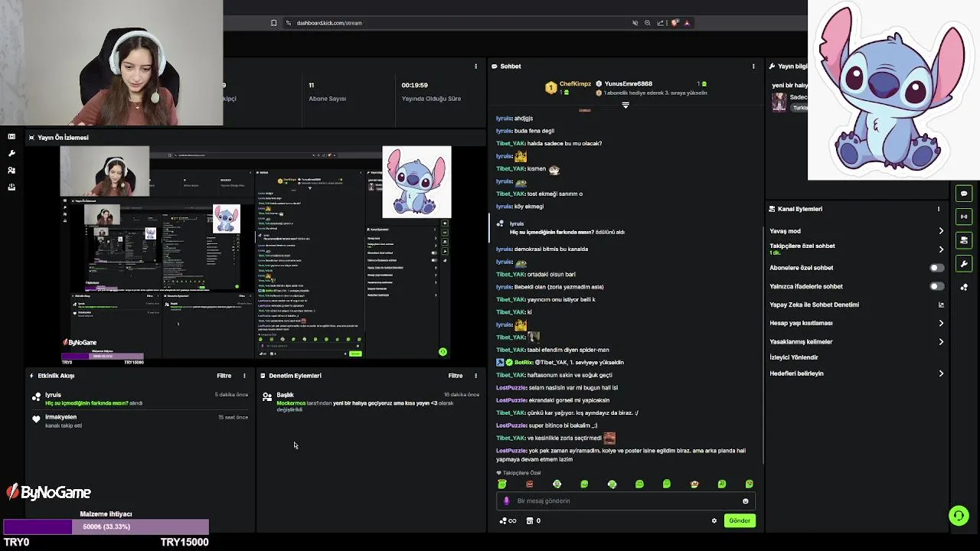The height and width of the screenshot is (551, 980).
Task: Click Mockermos name in moderation log
Action: coord(291,403)
